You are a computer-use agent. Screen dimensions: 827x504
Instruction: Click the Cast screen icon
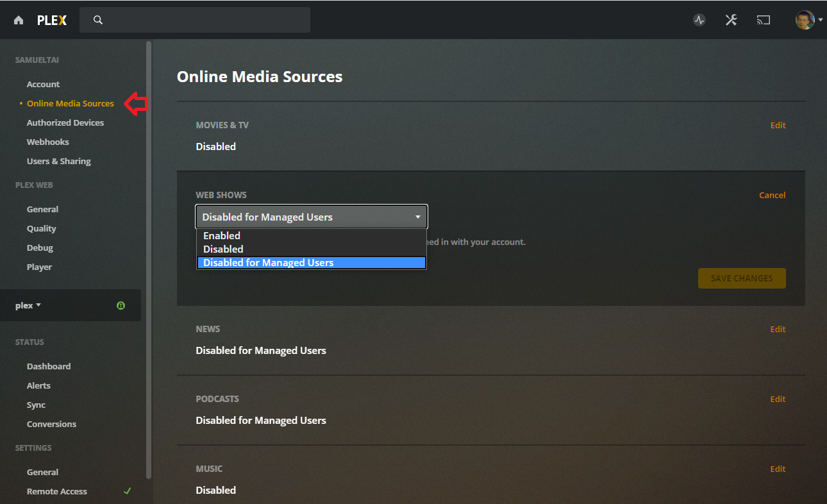click(x=763, y=20)
